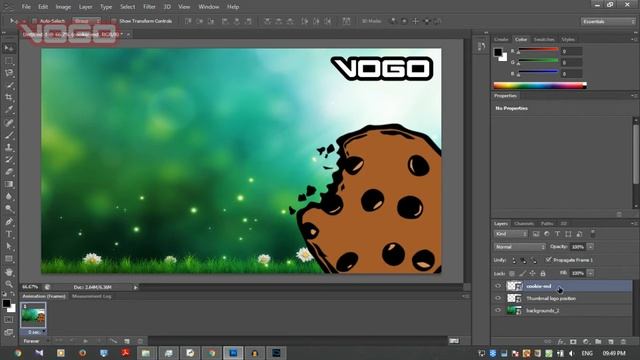640x360 pixels.
Task: Select the Eraser tool
Action: coord(9,171)
